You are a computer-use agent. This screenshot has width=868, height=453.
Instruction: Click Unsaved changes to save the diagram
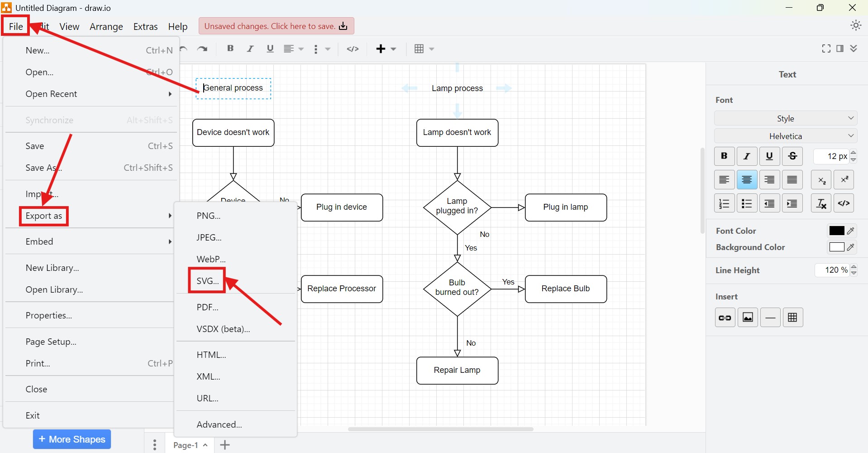click(x=276, y=26)
